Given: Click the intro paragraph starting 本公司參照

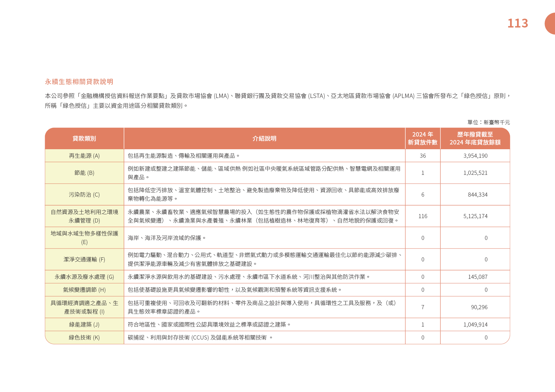Looking at the screenshot, I should (x=277, y=101).
